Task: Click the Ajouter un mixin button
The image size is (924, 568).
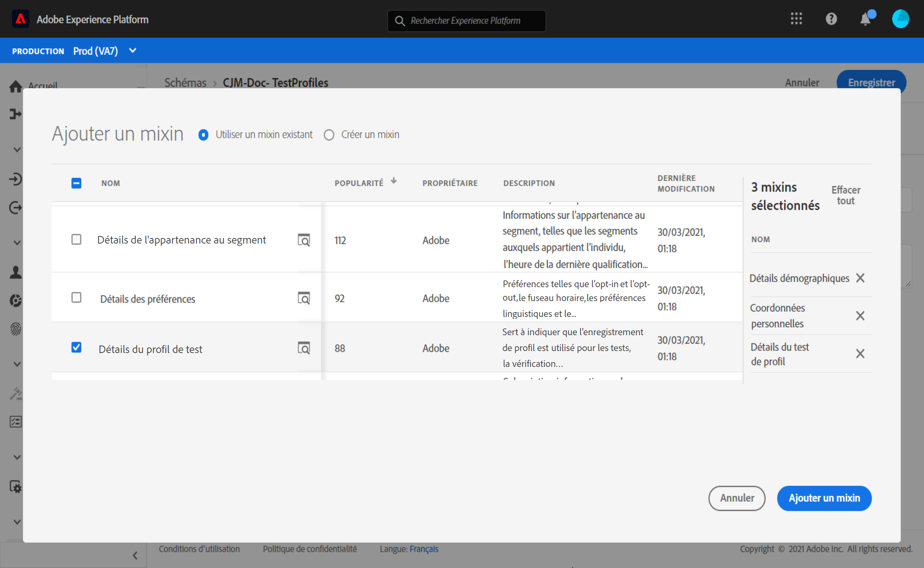Action: [824, 498]
